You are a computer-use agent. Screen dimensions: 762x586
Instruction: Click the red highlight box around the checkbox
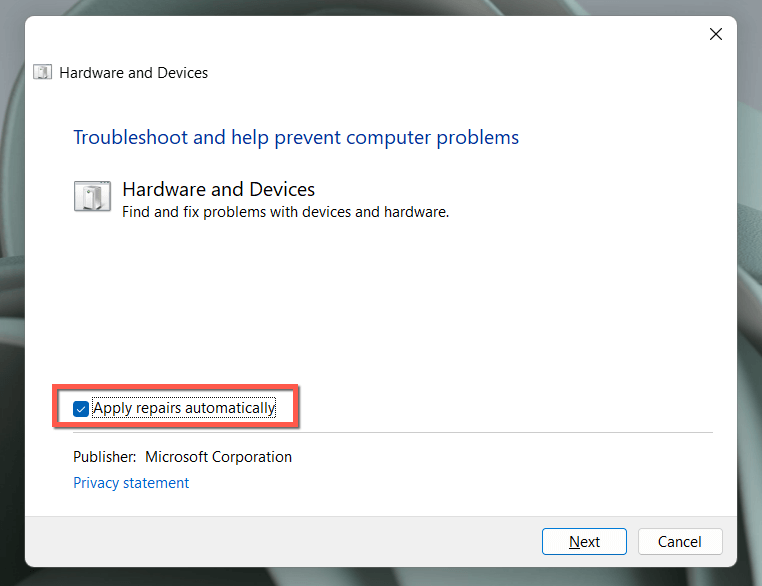(x=297, y=408)
